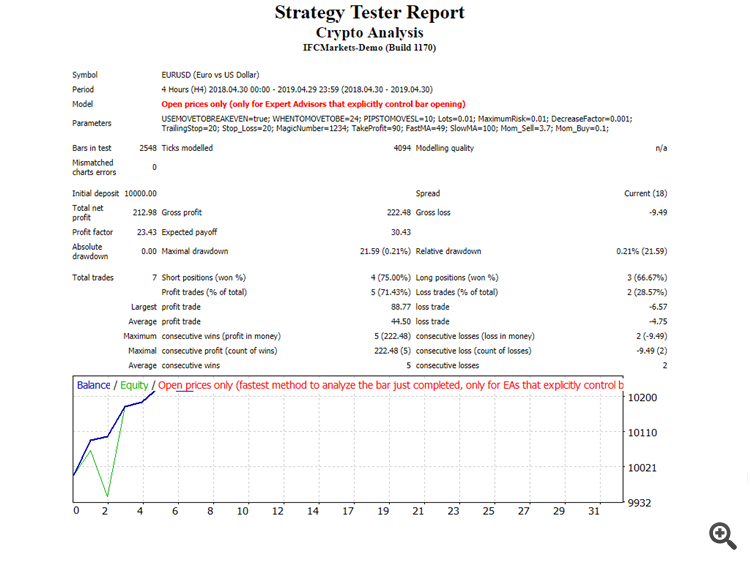Click the green Equity legend label
This screenshot has width=750, height=562.
[134, 386]
